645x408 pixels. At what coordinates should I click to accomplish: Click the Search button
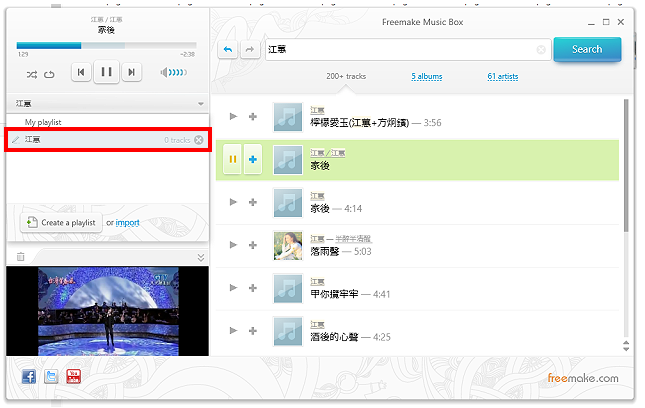tap(587, 49)
